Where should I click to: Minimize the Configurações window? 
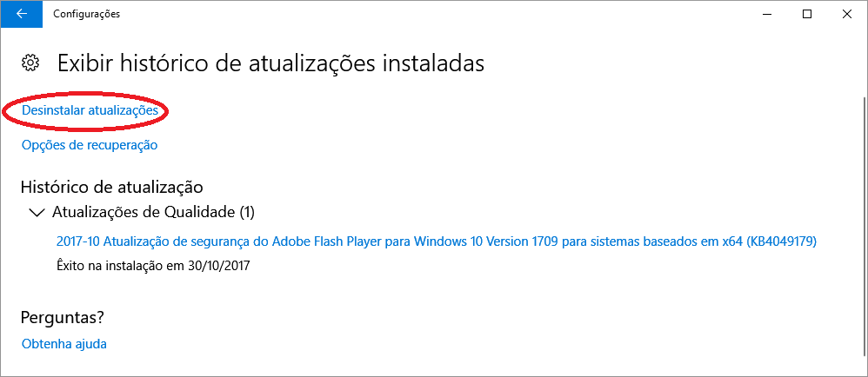coord(767,14)
